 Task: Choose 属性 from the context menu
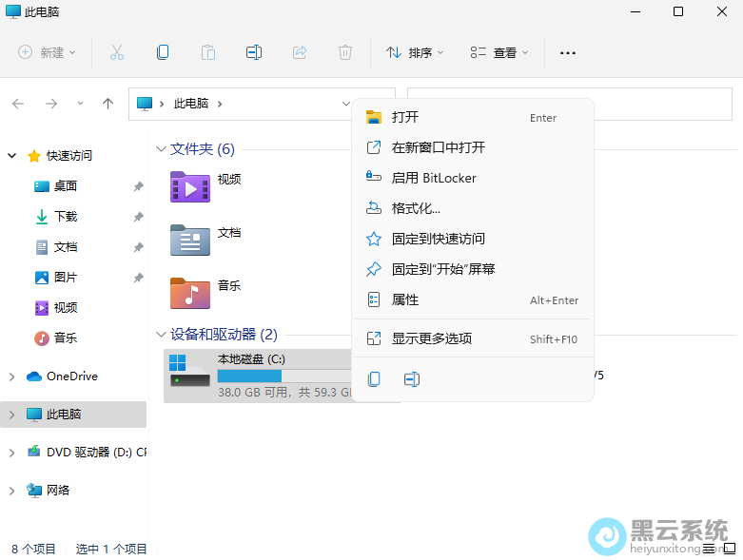coord(405,299)
